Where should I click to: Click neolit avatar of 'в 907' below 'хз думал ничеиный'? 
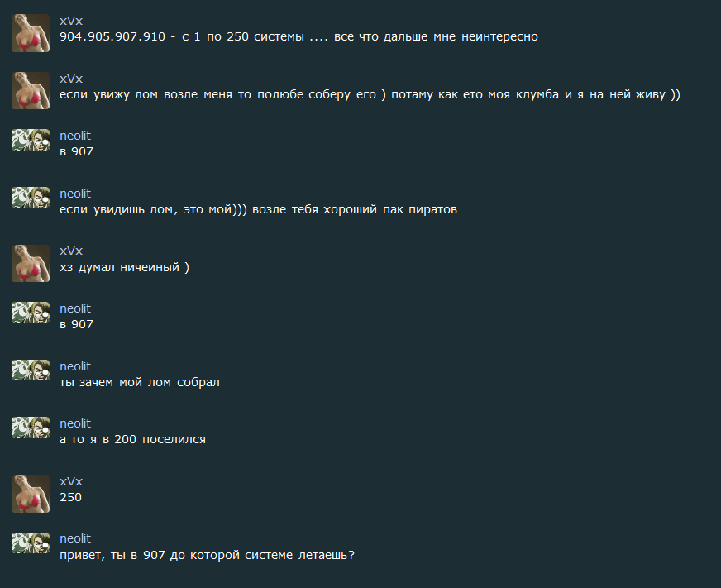tap(31, 312)
